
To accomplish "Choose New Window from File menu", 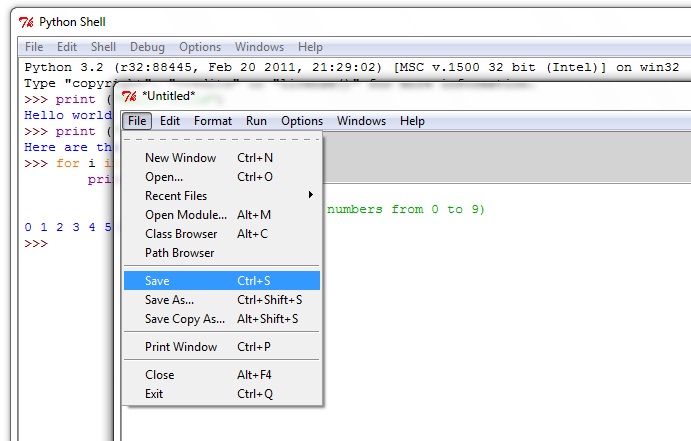I will [x=222, y=158].
